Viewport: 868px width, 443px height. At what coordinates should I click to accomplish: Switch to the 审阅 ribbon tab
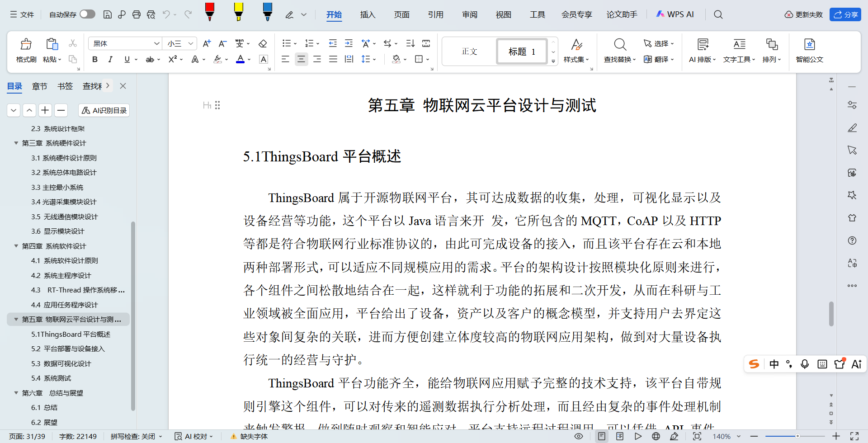[x=470, y=14]
